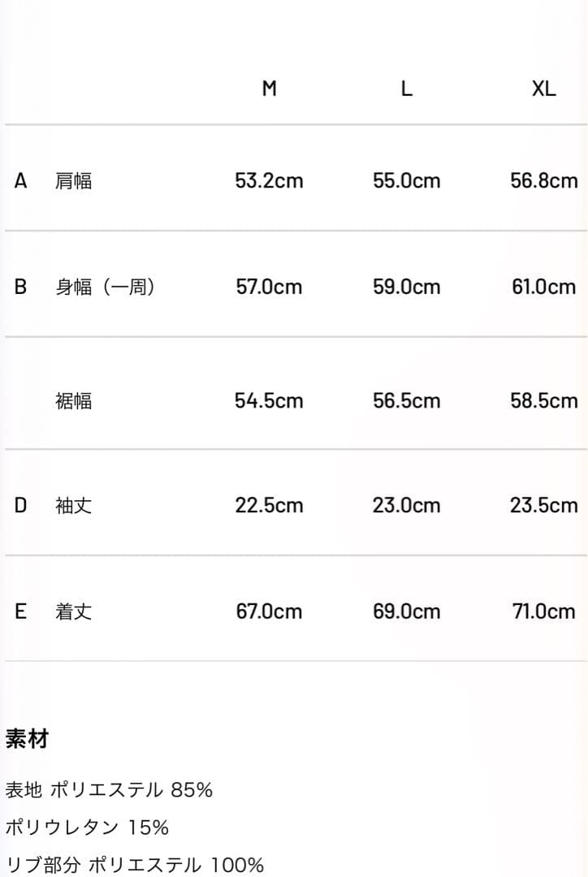
Task: Click the 56.8cm value for size XL
Action: [543, 180]
